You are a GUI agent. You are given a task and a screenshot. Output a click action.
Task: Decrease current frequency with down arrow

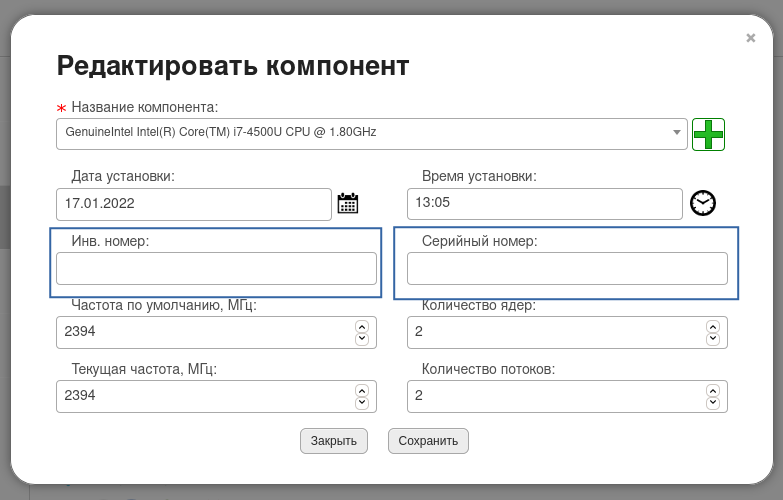[362, 403]
